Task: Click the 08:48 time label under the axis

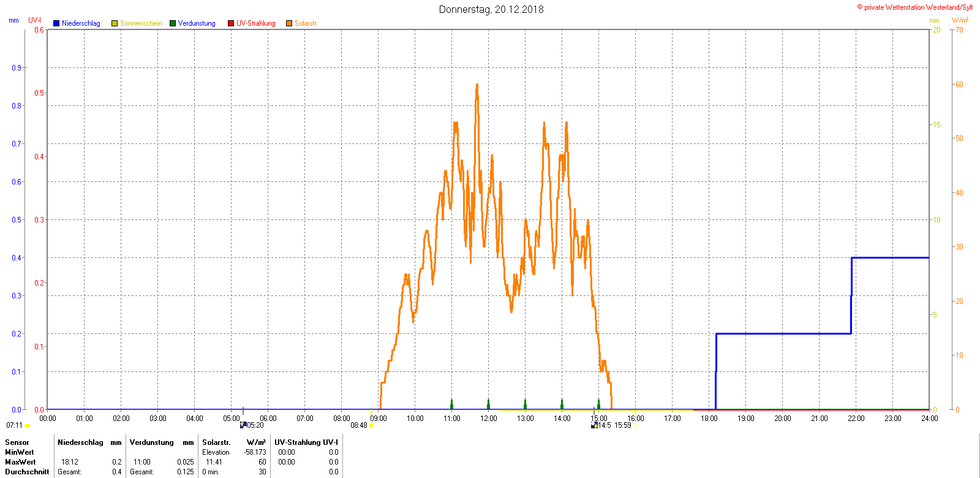Action: [x=359, y=425]
